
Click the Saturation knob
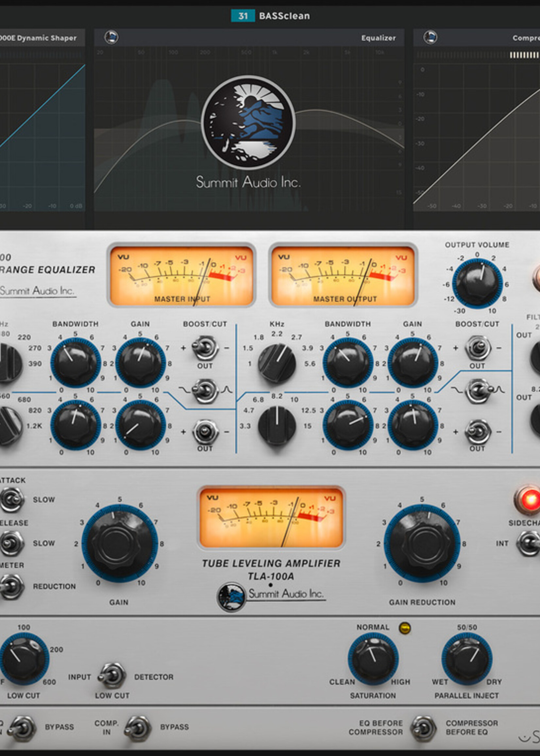pos(373,659)
